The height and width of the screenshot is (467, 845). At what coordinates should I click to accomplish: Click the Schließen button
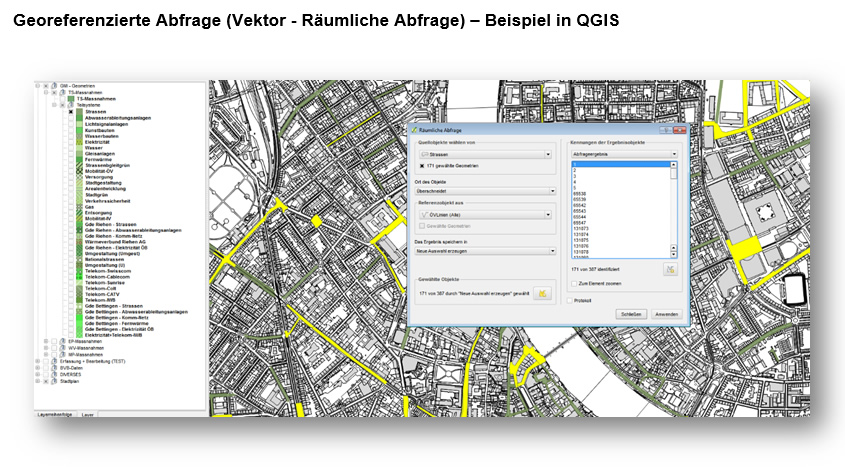tap(631, 314)
